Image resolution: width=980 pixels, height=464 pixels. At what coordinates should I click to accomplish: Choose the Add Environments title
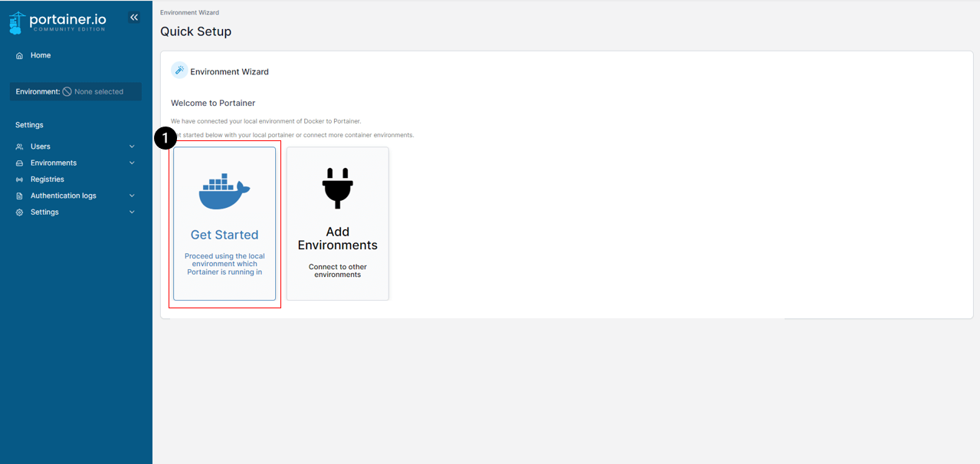(x=338, y=239)
